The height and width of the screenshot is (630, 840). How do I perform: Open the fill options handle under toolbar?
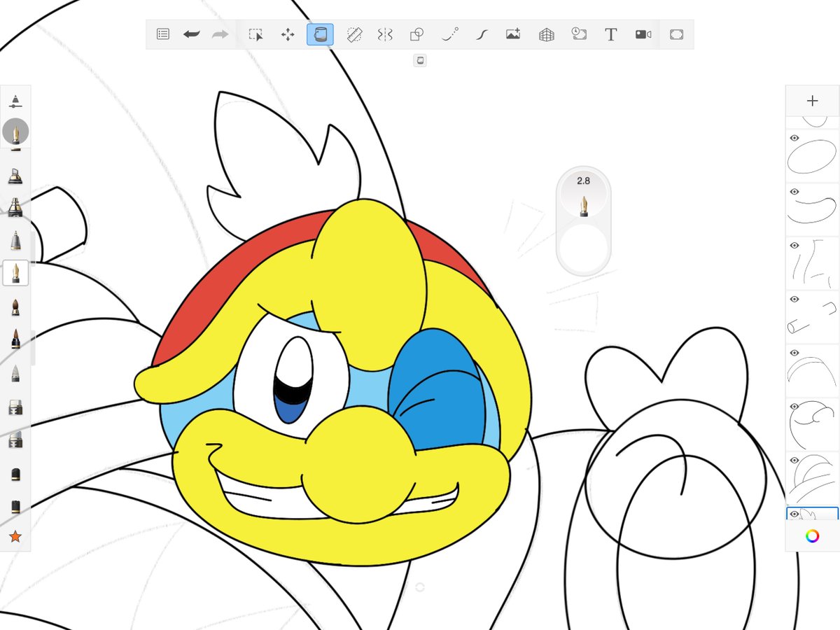[x=421, y=60]
